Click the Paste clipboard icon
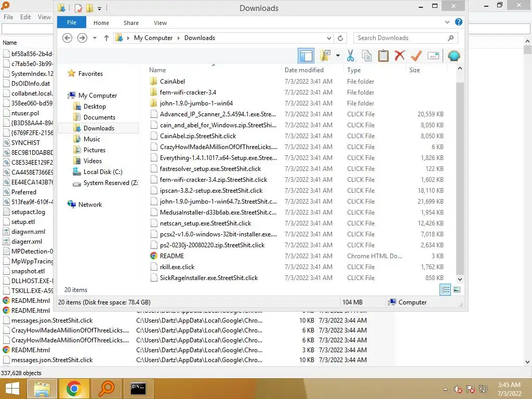 (383, 56)
